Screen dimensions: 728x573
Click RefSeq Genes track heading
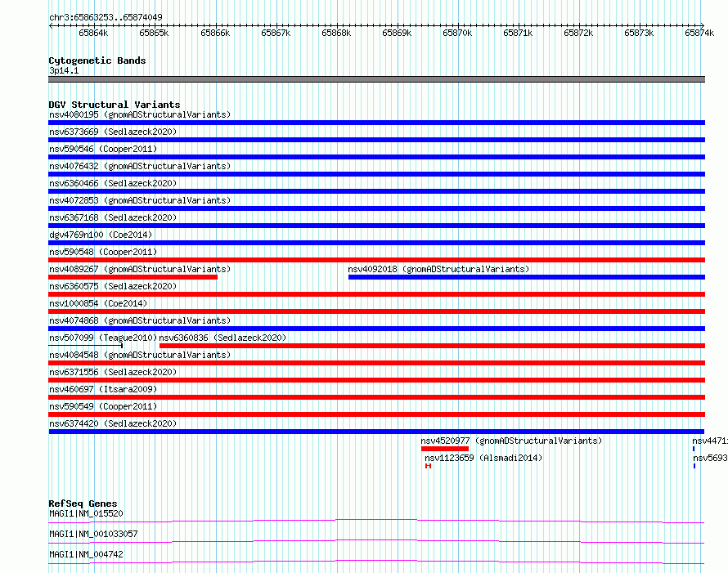[x=83, y=504]
